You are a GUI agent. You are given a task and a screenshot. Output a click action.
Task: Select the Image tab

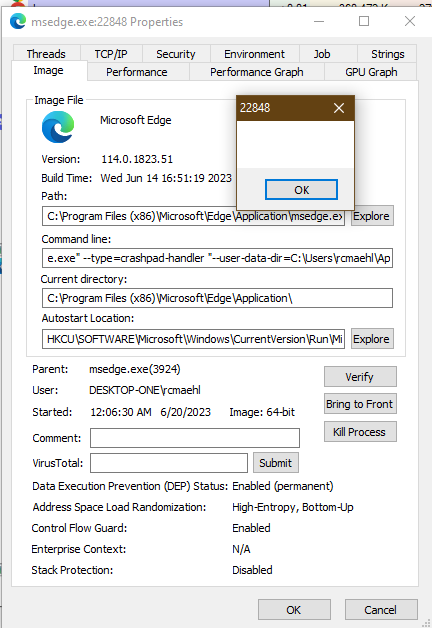click(48, 70)
